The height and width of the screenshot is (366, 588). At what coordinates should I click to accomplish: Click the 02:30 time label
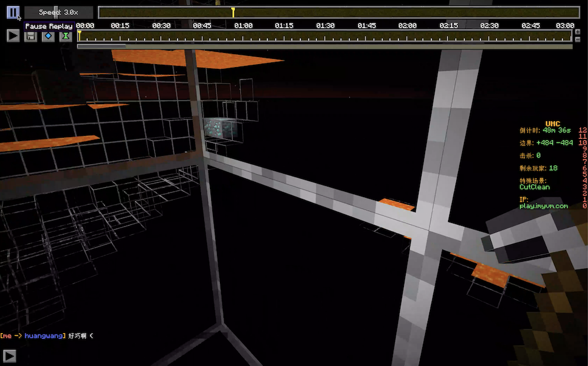[489, 25]
